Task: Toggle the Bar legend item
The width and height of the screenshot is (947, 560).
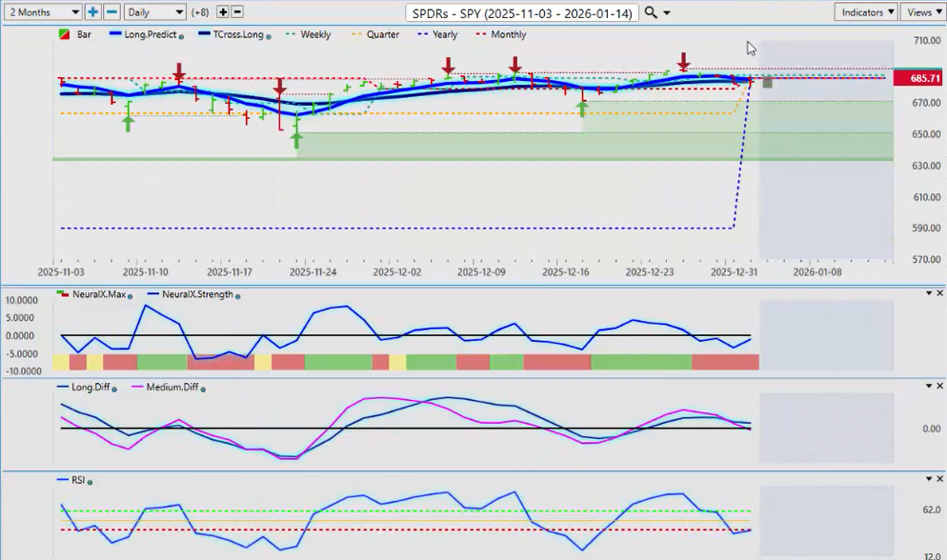Action: (x=76, y=34)
